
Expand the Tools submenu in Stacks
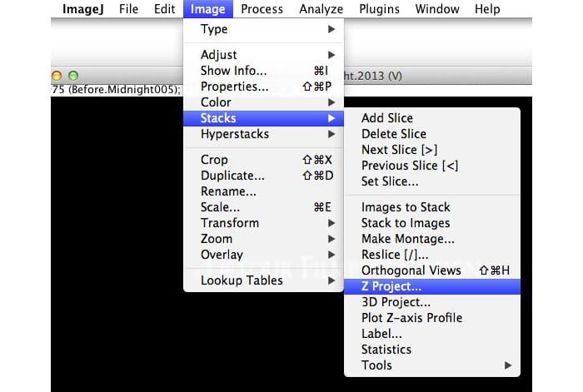pos(432,365)
